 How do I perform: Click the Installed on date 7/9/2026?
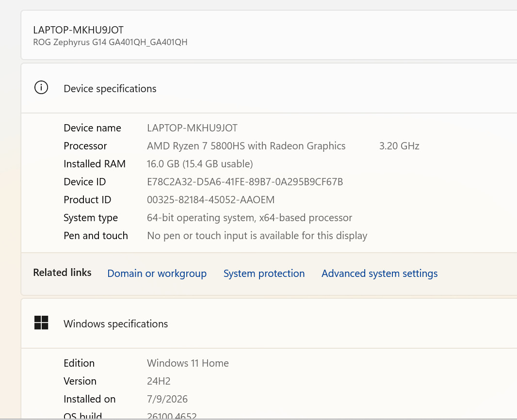167,399
